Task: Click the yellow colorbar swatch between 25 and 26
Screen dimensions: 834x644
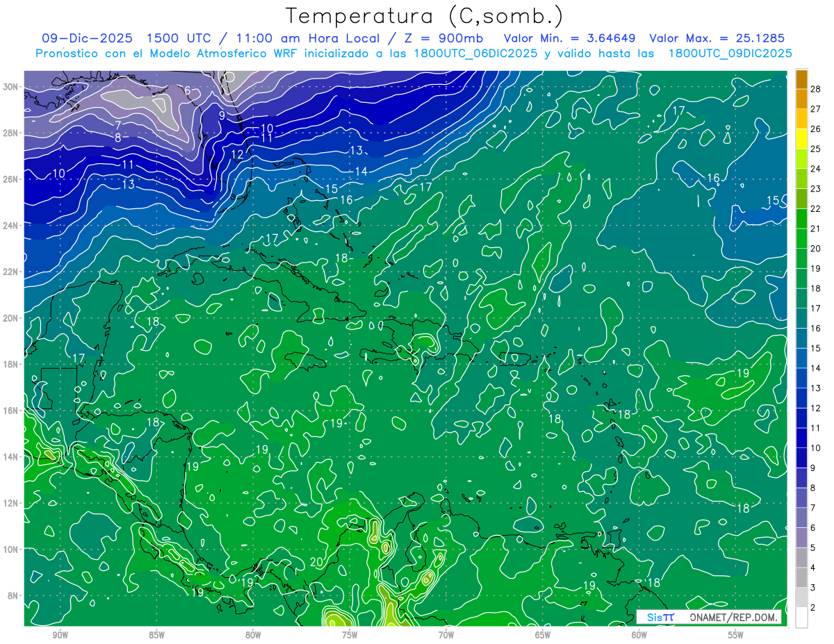Action: pos(801,139)
